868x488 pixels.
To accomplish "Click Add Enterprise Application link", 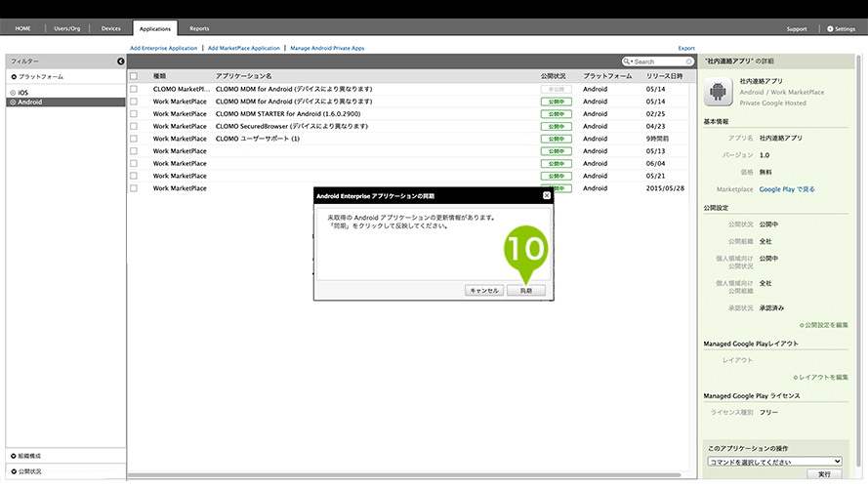I will (x=163, y=48).
